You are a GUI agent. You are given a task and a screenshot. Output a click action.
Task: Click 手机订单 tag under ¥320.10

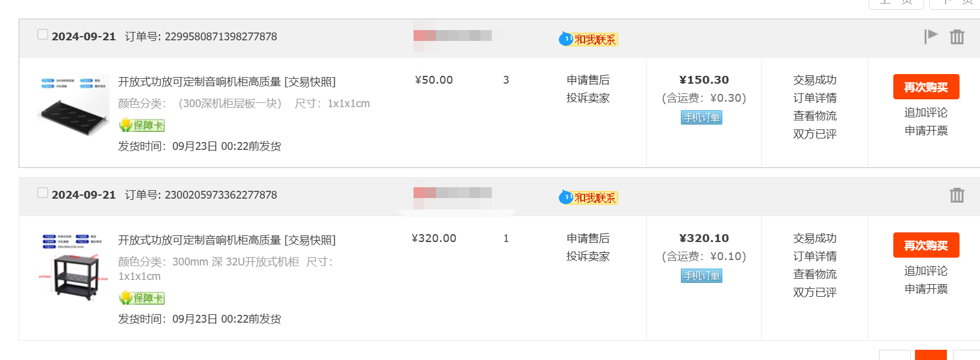click(x=702, y=276)
